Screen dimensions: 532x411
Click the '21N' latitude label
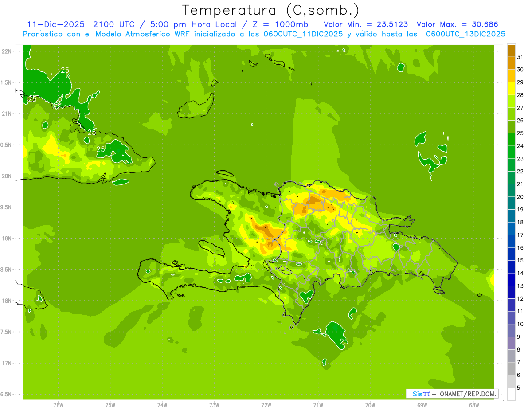click(x=7, y=114)
